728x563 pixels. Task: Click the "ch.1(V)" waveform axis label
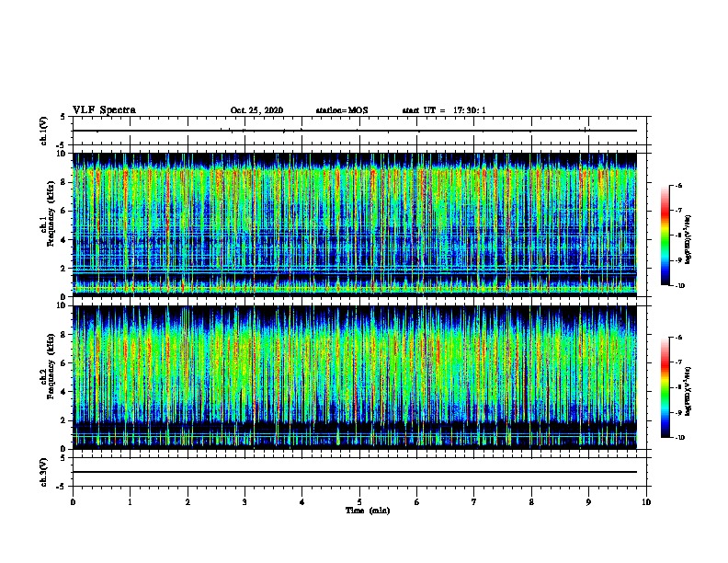click(44, 131)
